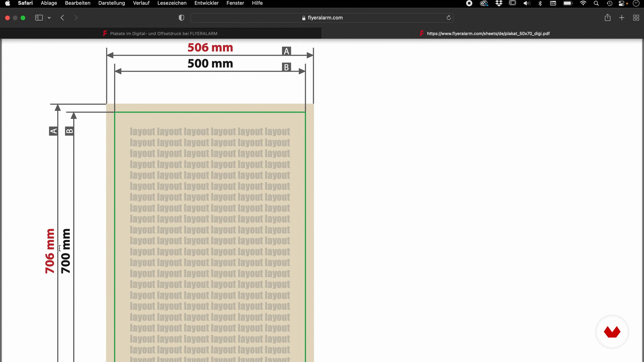Click the 506 mm width label
Viewport: 644px width, 362px height.
[210, 47]
